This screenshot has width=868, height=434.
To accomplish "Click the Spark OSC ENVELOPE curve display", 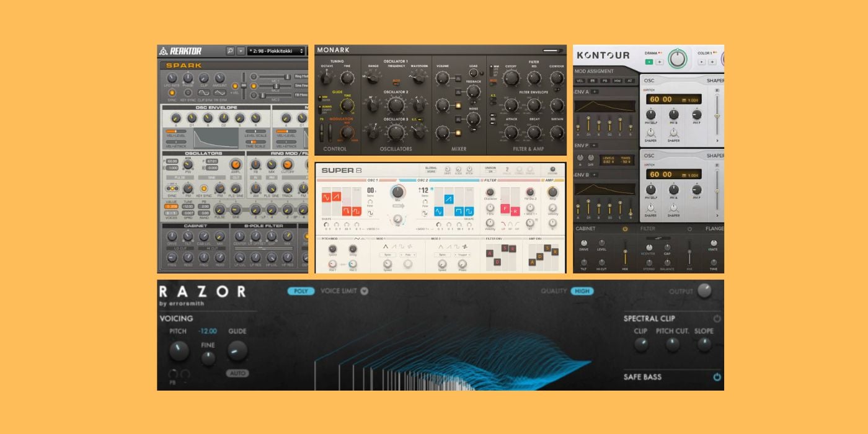I will click(216, 138).
